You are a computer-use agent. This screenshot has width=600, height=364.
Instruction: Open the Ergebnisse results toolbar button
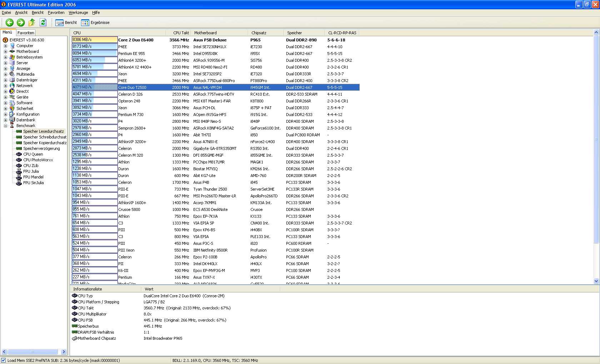[95, 22]
